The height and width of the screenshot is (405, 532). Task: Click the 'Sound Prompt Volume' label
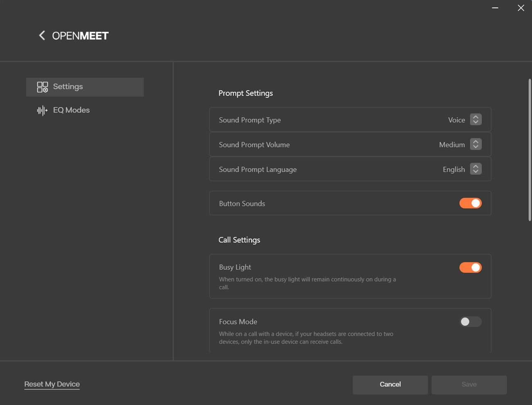point(254,145)
